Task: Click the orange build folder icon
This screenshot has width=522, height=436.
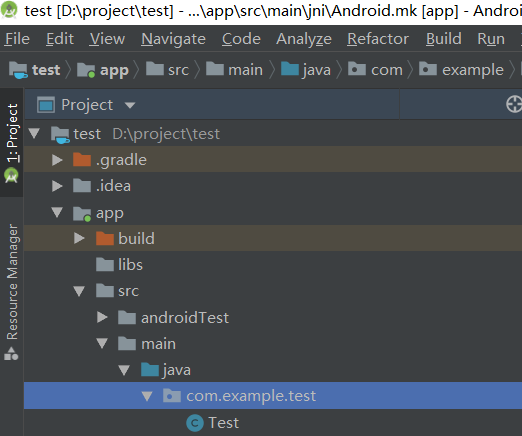Action: 105,238
